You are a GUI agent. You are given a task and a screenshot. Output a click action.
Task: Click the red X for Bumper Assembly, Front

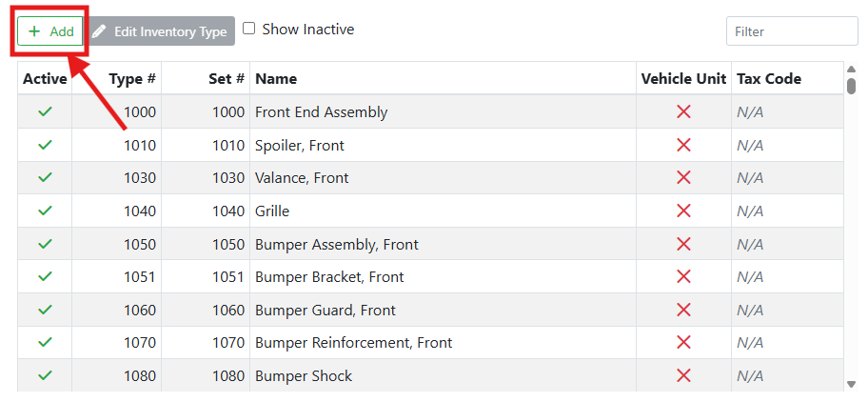point(683,244)
